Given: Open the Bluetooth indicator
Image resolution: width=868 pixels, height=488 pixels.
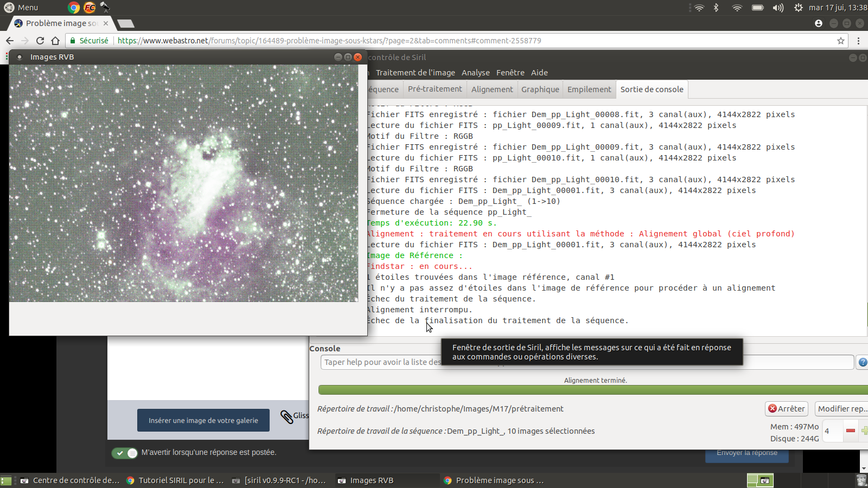Looking at the screenshot, I should [x=716, y=8].
